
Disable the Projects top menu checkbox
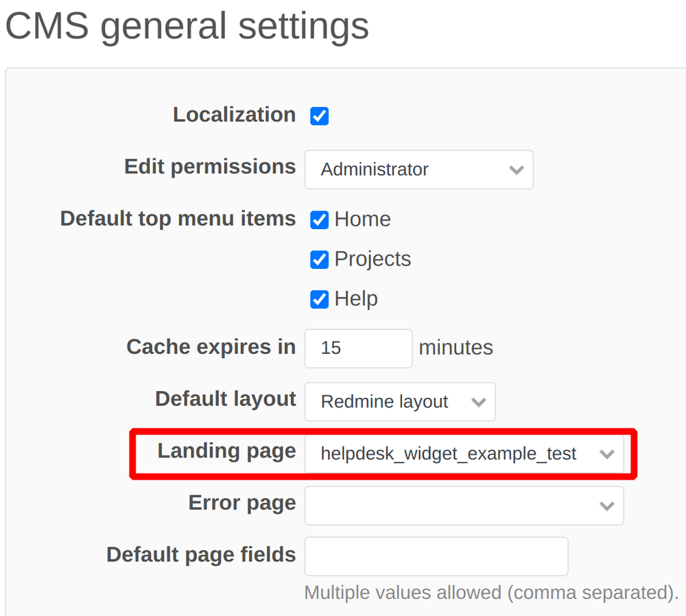319,259
